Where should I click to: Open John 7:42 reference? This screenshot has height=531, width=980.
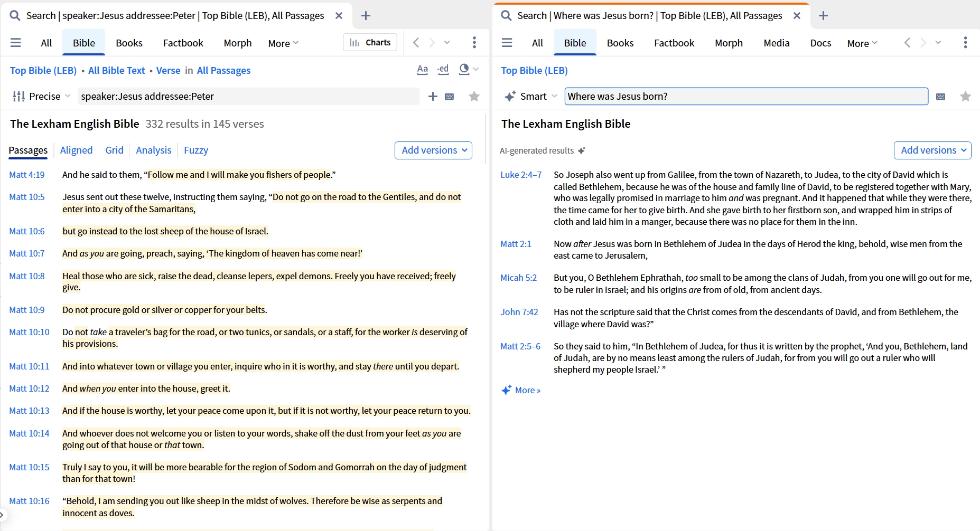(520, 312)
